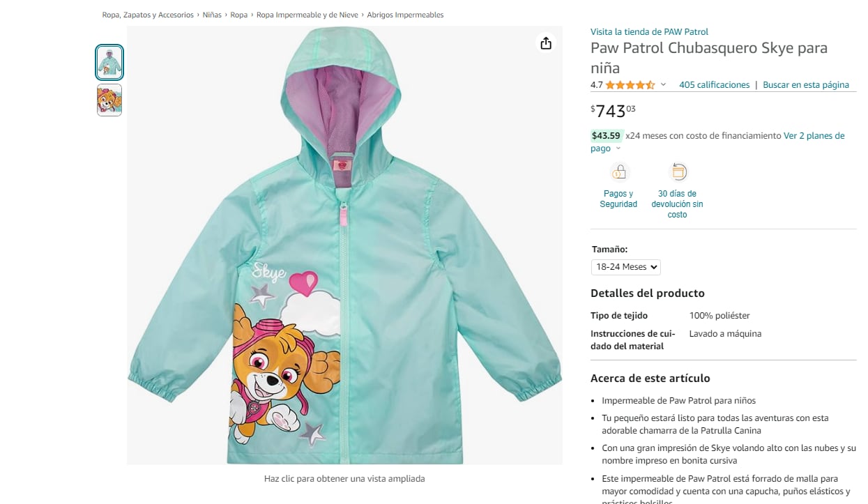The image size is (868, 504).
Task: Click the 4.7 rating number
Action: tap(596, 85)
